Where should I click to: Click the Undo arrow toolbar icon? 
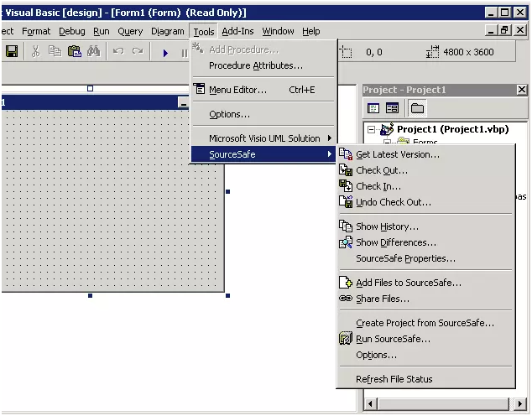(x=118, y=51)
